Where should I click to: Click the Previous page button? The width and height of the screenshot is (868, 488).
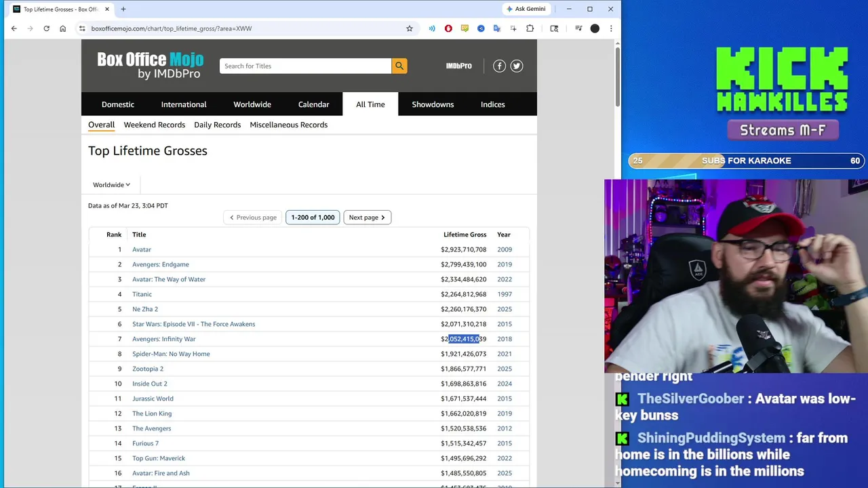(x=253, y=218)
